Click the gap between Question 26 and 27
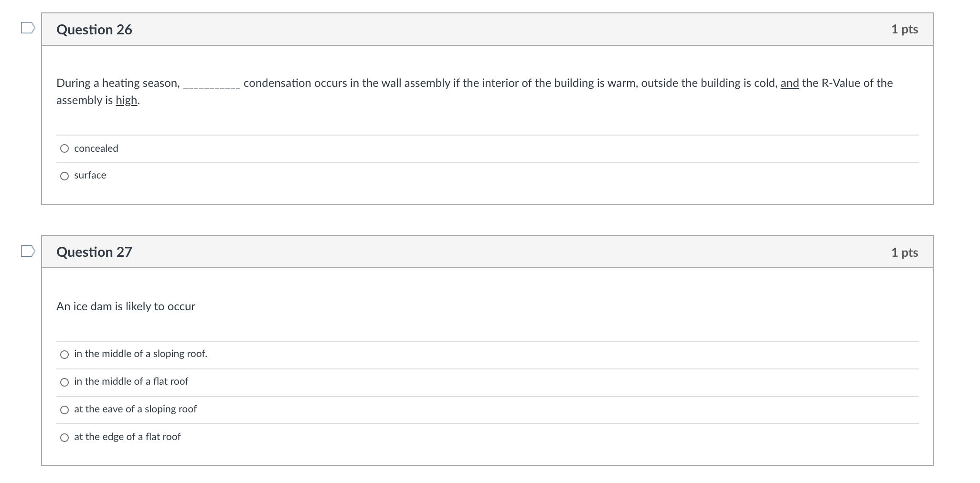This screenshot has width=980, height=483. (478, 220)
